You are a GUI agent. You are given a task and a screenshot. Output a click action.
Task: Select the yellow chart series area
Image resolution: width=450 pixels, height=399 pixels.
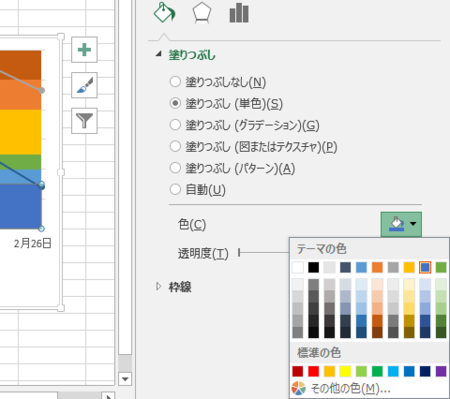pos(20,132)
